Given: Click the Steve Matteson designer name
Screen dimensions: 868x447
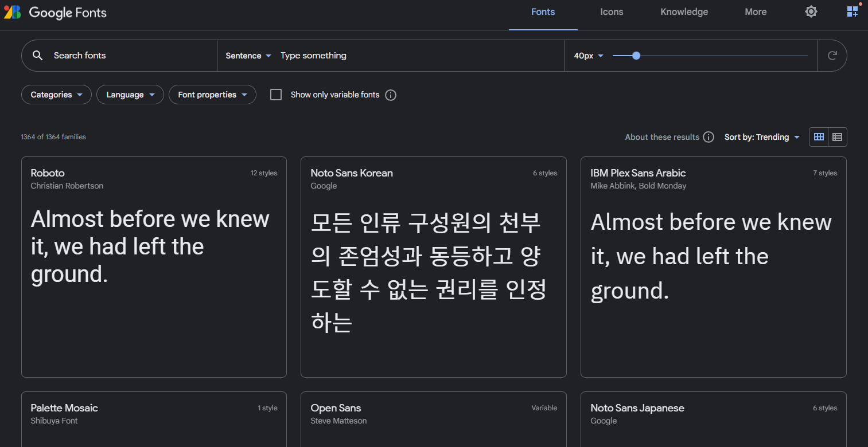Looking at the screenshot, I should [x=338, y=421].
